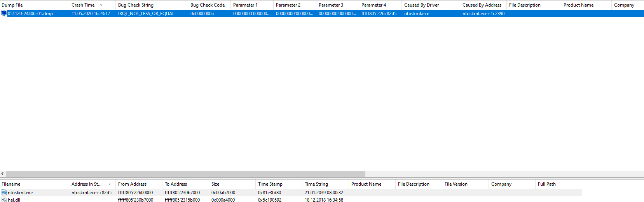Image resolution: width=644 pixels, height=202 pixels.
Task: Click lower pane Product Name column header
Action: click(372, 184)
